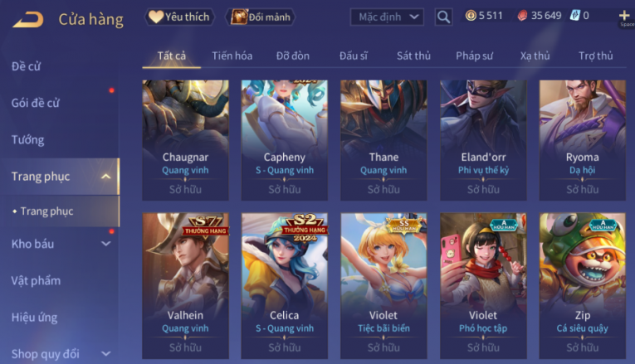The width and height of the screenshot is (635, 364).
Task: Click the golden back arrow icon
Action: pyautogui.click(x=27, y=19)
